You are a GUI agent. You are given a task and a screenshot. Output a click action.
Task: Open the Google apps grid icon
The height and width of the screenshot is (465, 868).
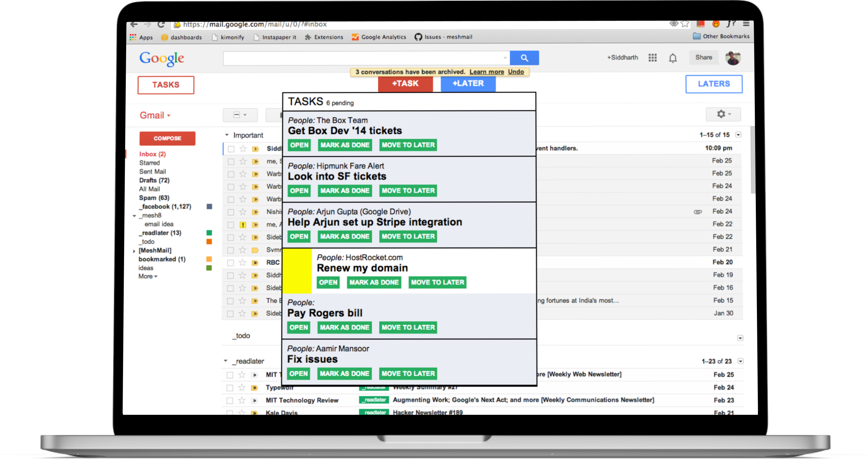[x=652, y=58]
